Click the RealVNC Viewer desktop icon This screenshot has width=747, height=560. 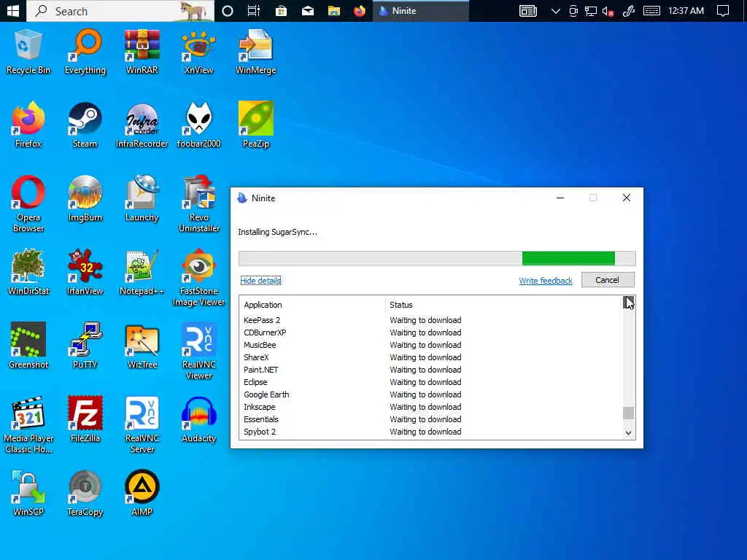tap(198, 352)
